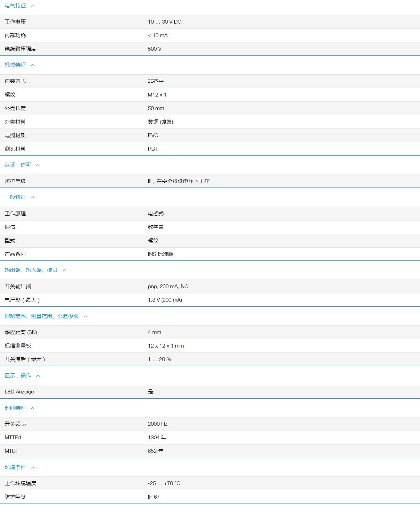Collapse 一般特征 via its chevron icon
The height and width of the screenshot is (507, 420).
pyautogui.click(x=33, y=198)
